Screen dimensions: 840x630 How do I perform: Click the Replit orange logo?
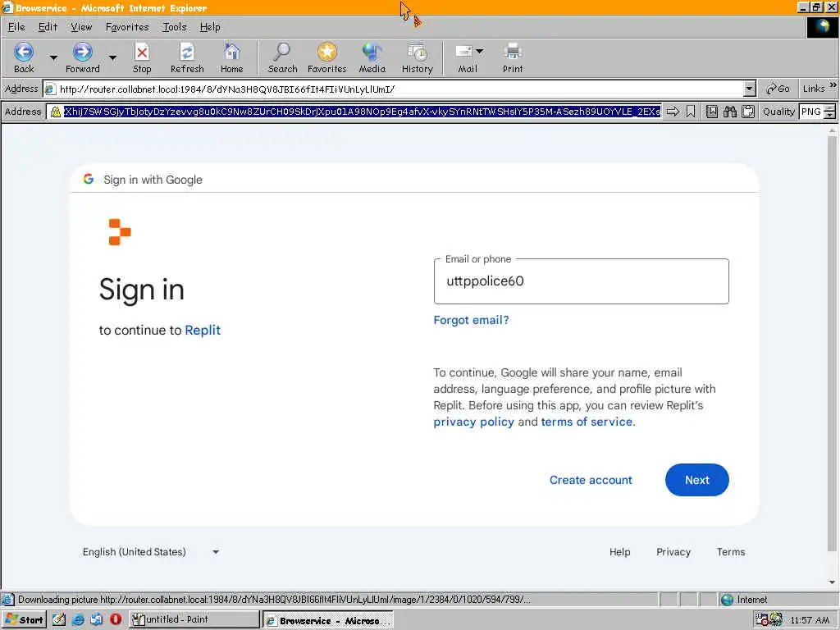coord(120,232)
